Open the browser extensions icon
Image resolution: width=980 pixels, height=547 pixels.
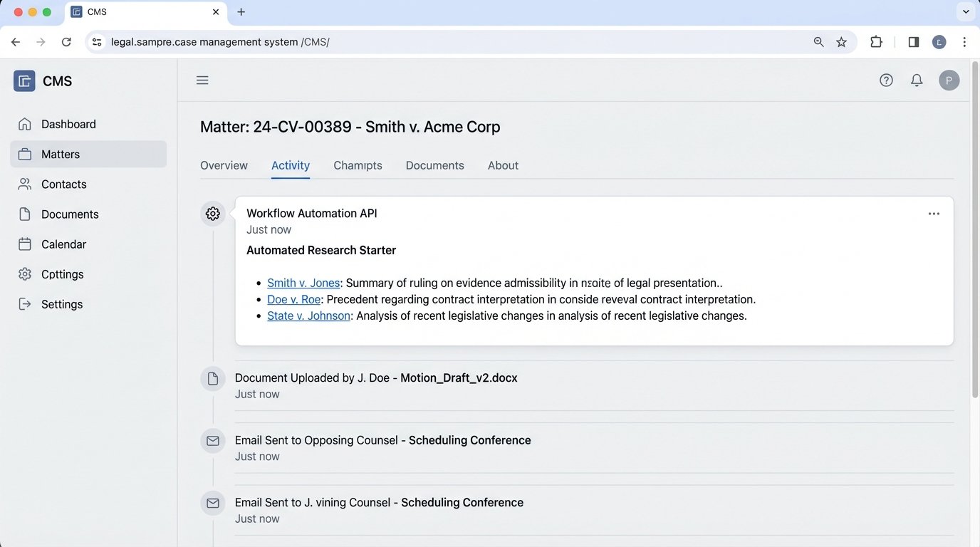coord(876,41)
